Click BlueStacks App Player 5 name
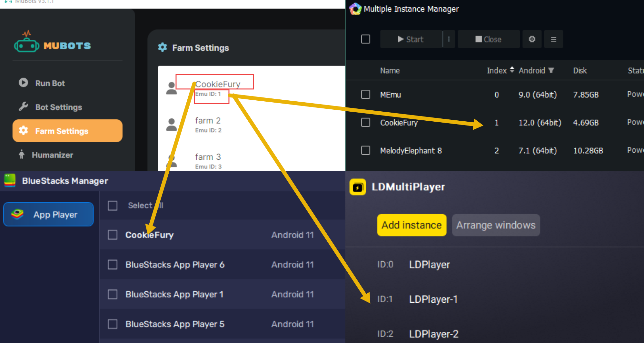This screenshot has height=343, width=644. [x=175, y=324]
